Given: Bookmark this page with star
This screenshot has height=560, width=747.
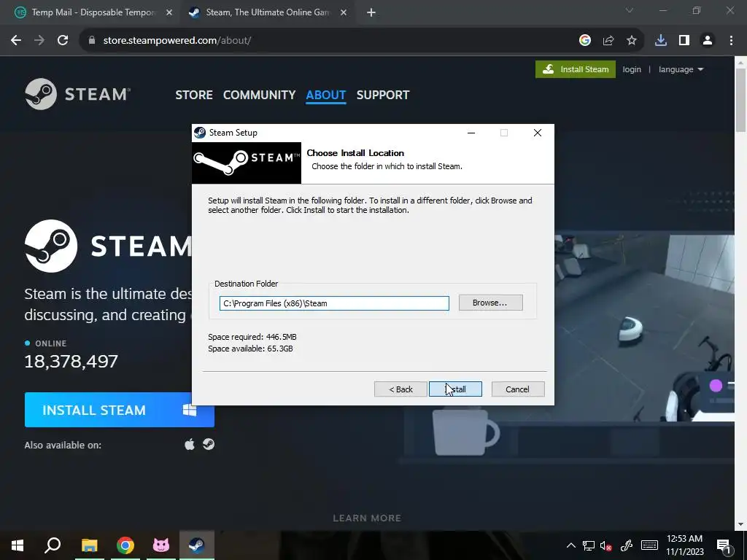Looking at the screenshot, I should coord(632,41).
